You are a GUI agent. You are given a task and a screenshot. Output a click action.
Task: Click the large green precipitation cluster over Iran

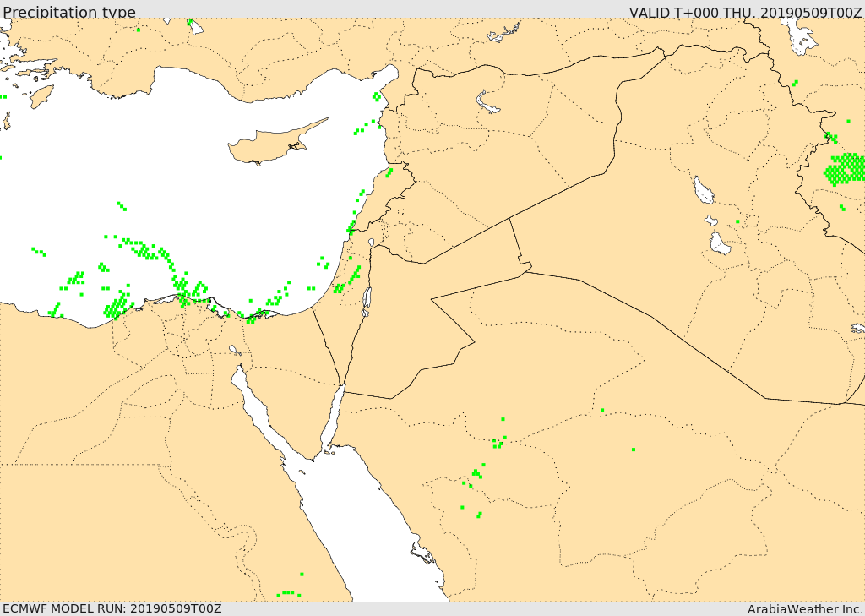click(845, 169)
